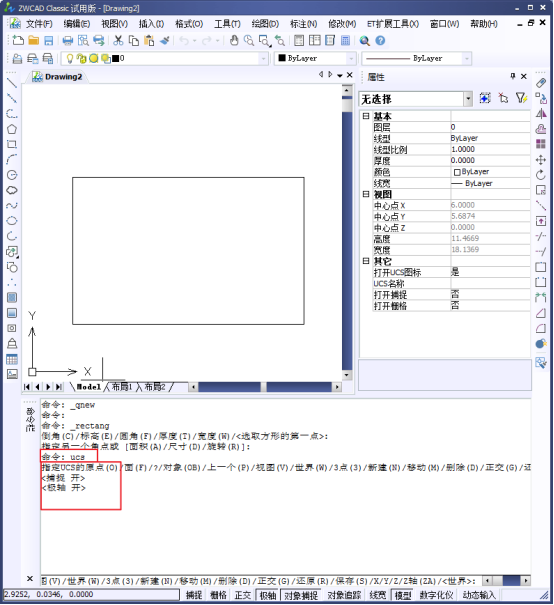Click the Save diskette icon
The image size is (554, 605).
pos(49,41)
